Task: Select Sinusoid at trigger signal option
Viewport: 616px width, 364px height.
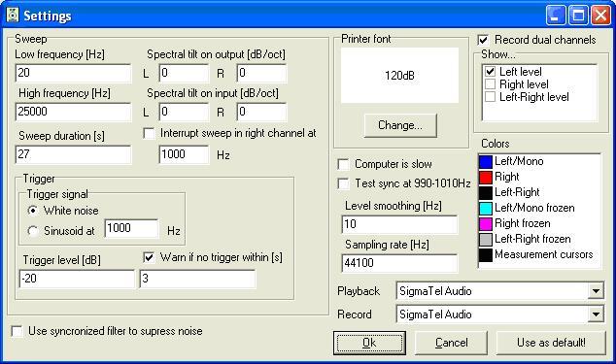Action: click(x=33, y=231)
